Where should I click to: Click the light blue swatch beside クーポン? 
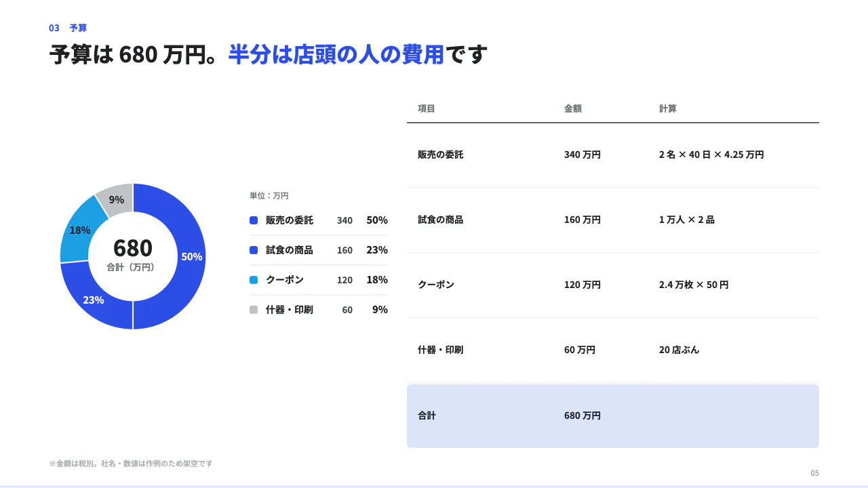pos(254,280)
